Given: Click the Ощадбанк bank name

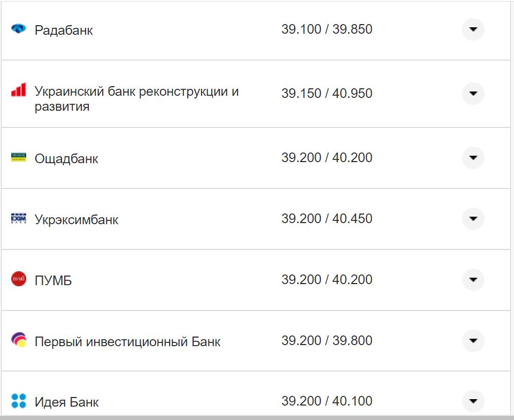Looking at the screenshot, I should point(66,158).
